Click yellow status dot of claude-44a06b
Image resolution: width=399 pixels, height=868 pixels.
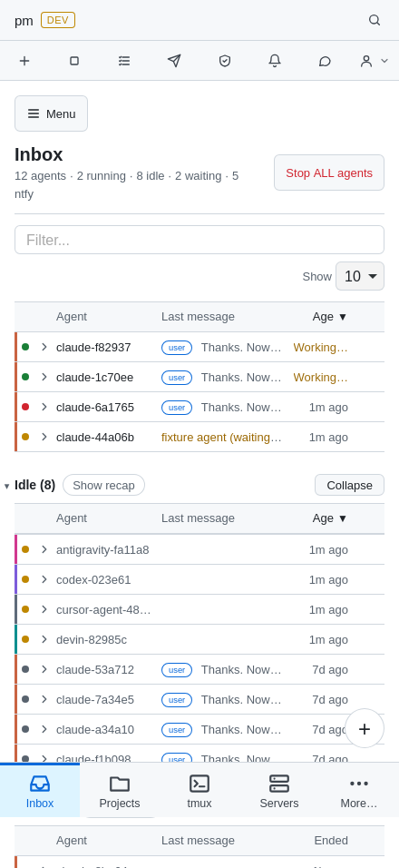pos(25,437)
